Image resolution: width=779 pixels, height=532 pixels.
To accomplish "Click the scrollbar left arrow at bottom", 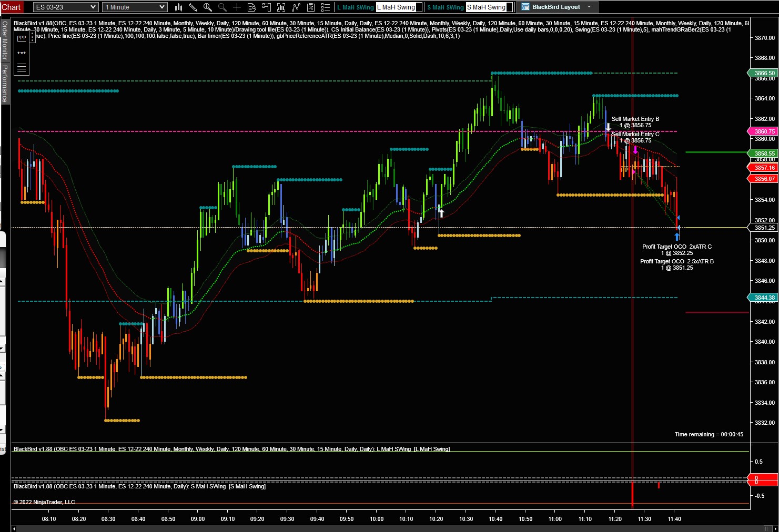I will pos(14,528).
